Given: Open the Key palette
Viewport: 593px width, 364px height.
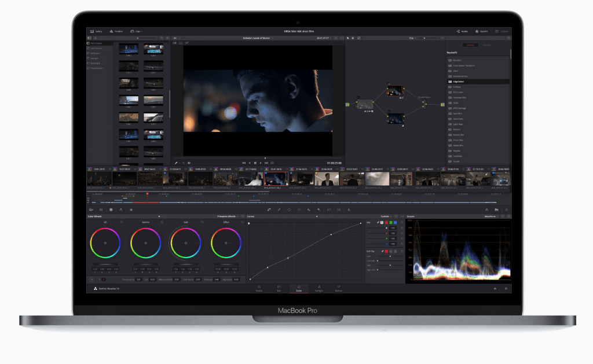Looking at the screenshot, I should [319, 209].
